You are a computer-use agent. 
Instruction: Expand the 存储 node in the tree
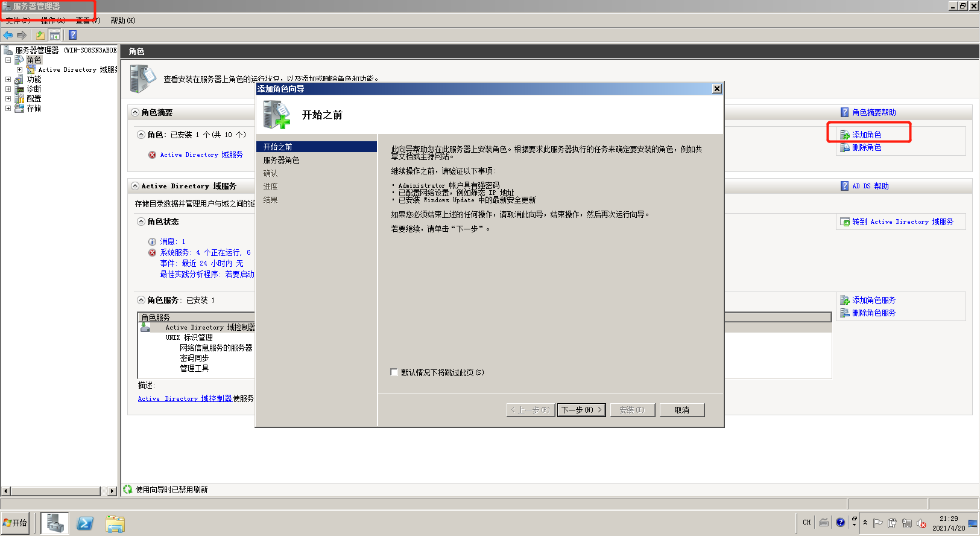coord(8,109)
